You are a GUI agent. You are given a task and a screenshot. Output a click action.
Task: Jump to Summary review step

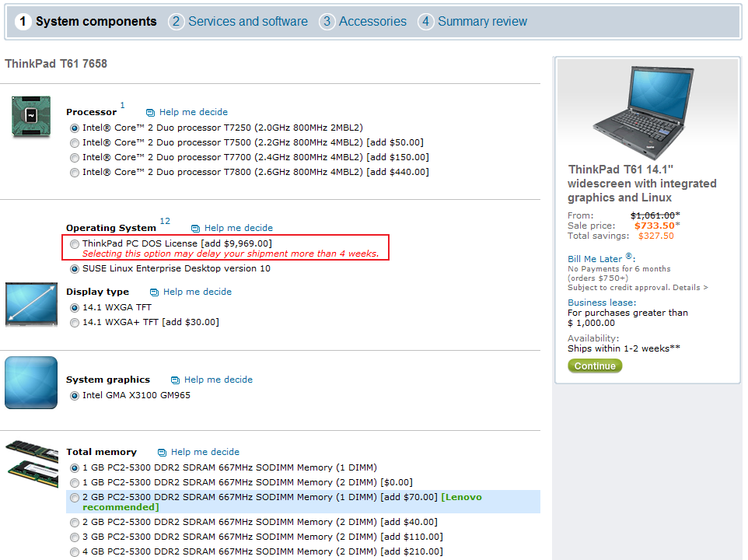point(481,22)
